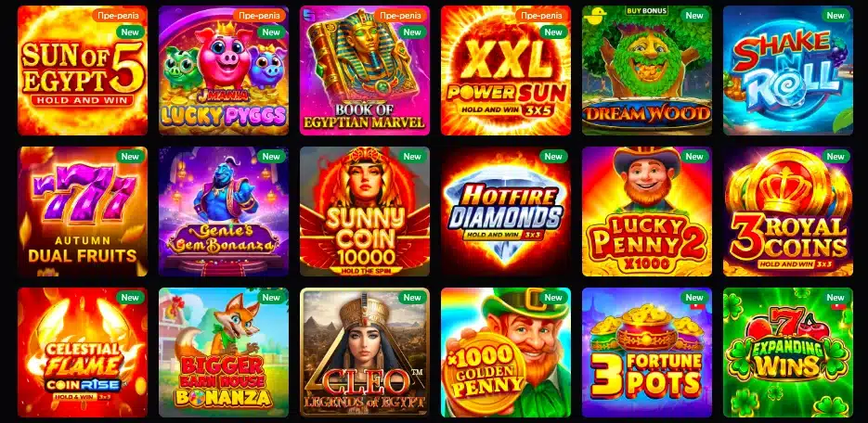Open the XXL Power Sun slot
868x423 pixels.
click(506, 70)
